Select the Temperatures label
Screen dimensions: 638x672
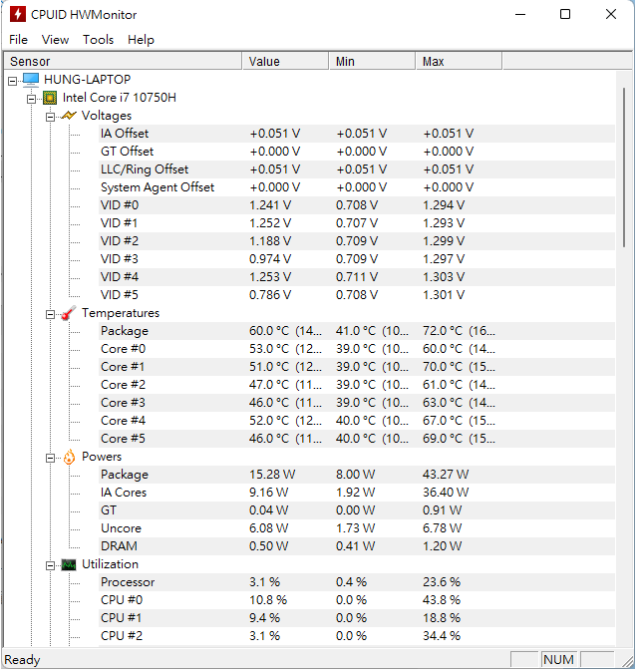point(121,313)
